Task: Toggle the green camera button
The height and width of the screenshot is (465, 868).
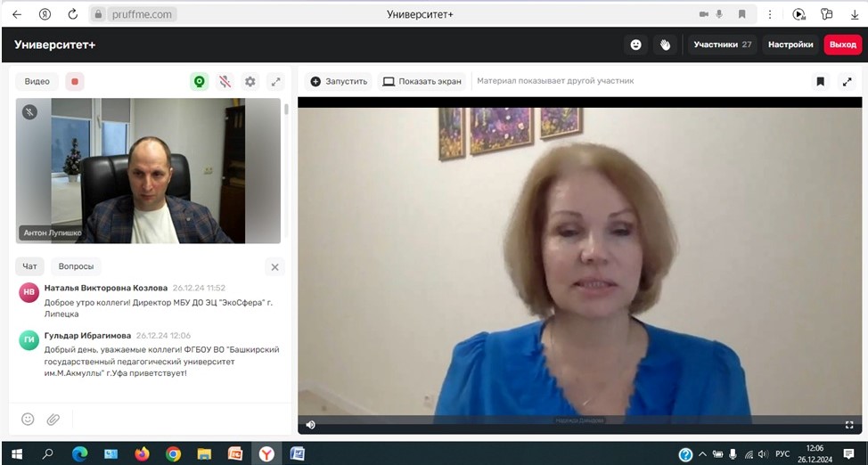Action: click(x=200, y=81)
